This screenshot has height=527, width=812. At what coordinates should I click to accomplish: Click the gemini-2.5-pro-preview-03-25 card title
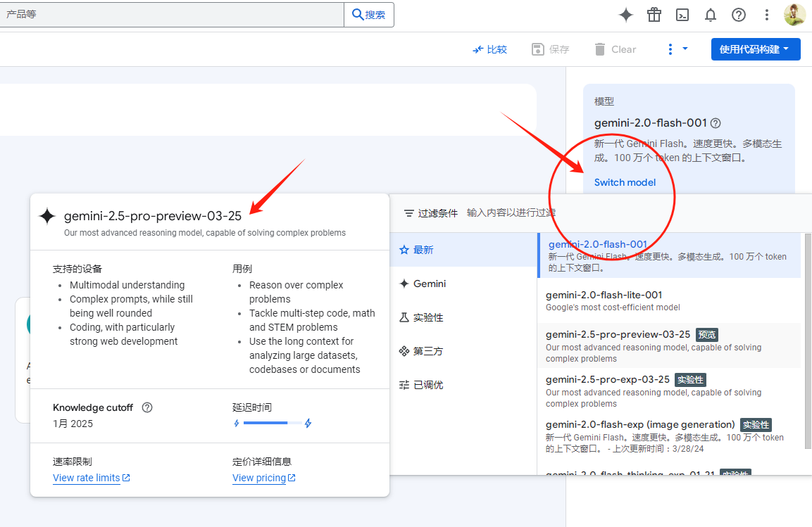tap(153, 216)
